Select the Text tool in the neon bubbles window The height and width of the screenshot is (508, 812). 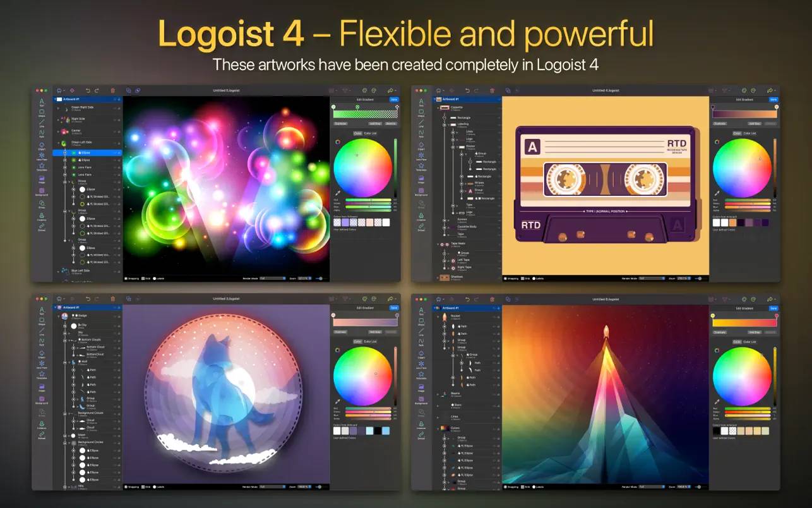tap(42, 102)
